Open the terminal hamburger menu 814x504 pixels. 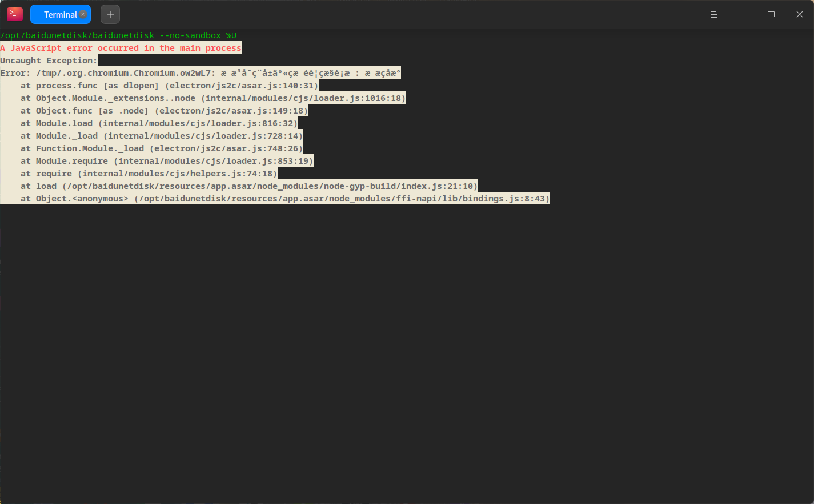pos(714,14)
